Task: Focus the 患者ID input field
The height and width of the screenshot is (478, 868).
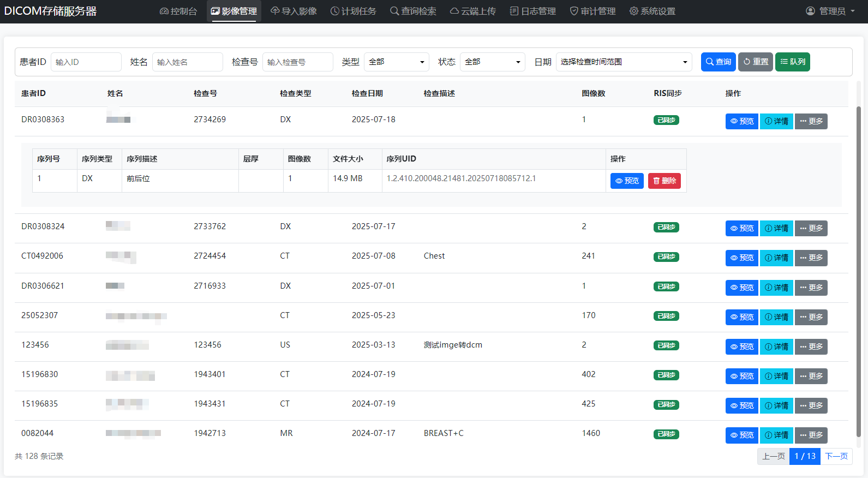Action: 86,62
